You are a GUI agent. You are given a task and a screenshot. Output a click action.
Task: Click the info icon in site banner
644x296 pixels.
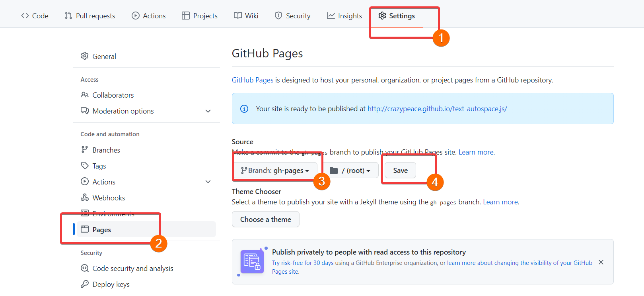point(244,109)
